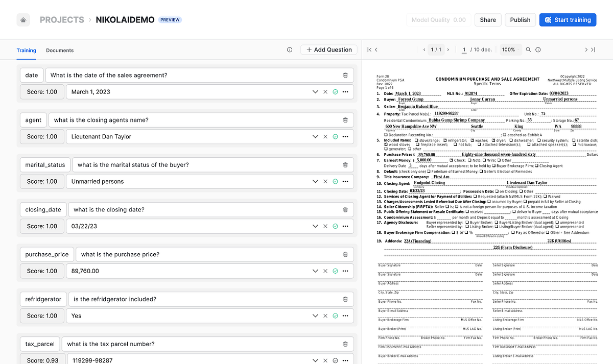This screenshot has height=364, width=613.
Task: Select the Training tab
Action: coord(26,50)
